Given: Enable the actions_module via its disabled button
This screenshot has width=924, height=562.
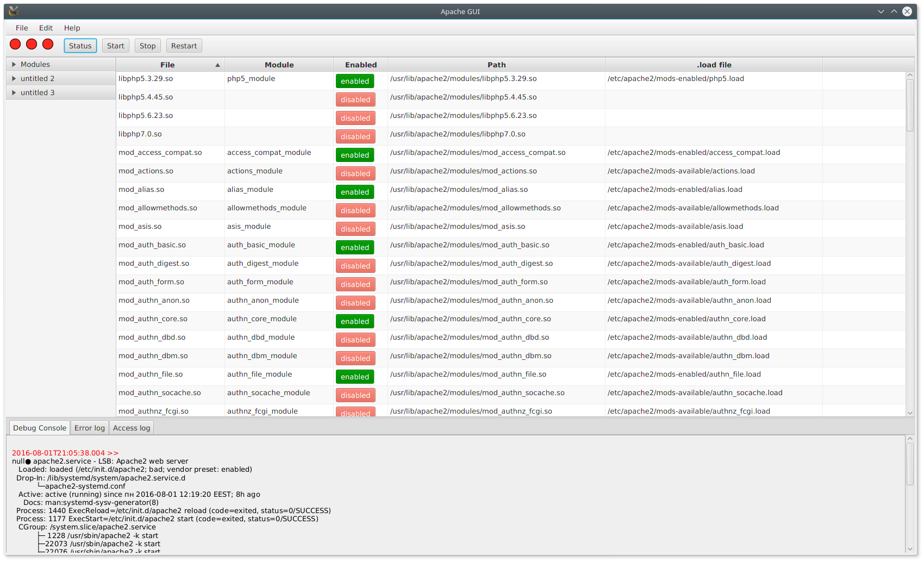Looking at the screenshot, I should 355,173.
